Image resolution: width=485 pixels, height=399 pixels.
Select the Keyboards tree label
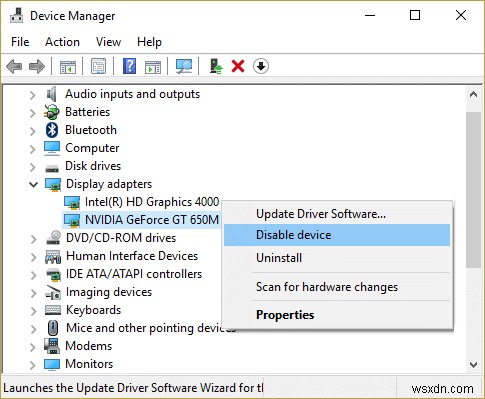pyautogui.click(x=94, y=310)
